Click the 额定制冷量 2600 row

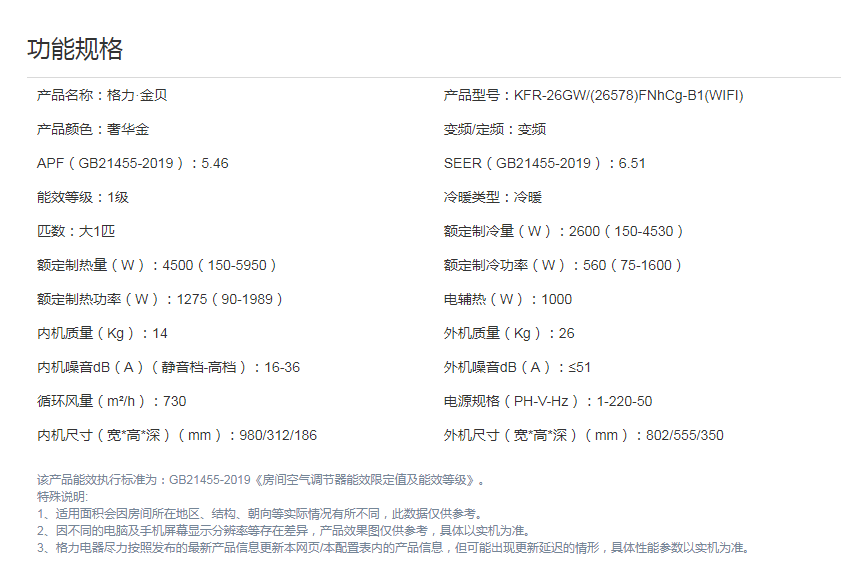pos(564,232)
